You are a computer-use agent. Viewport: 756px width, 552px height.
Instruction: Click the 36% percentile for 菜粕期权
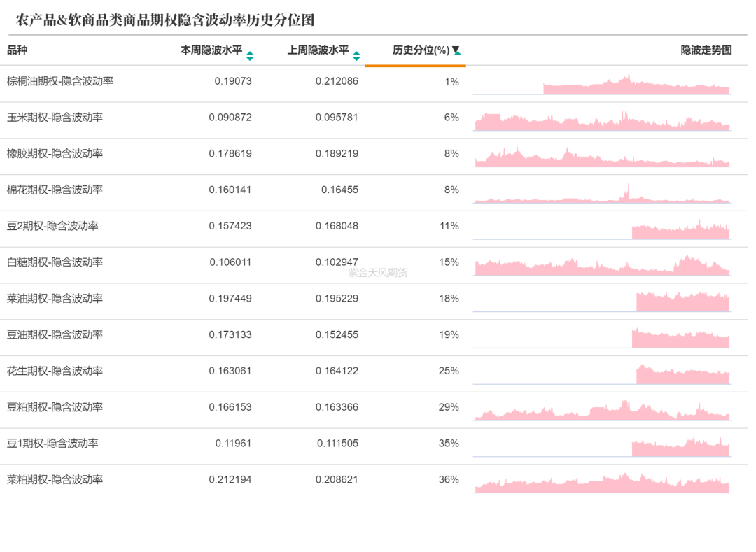pos(449,479)
